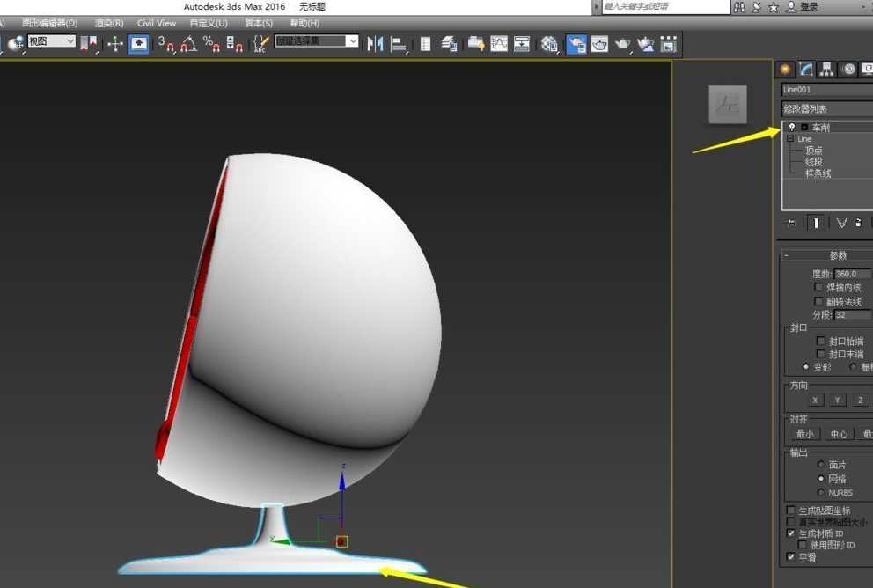This screenshot has height=588, width=873.
Task: Disable the 平滑 checkbox
Action: (790, 557)
